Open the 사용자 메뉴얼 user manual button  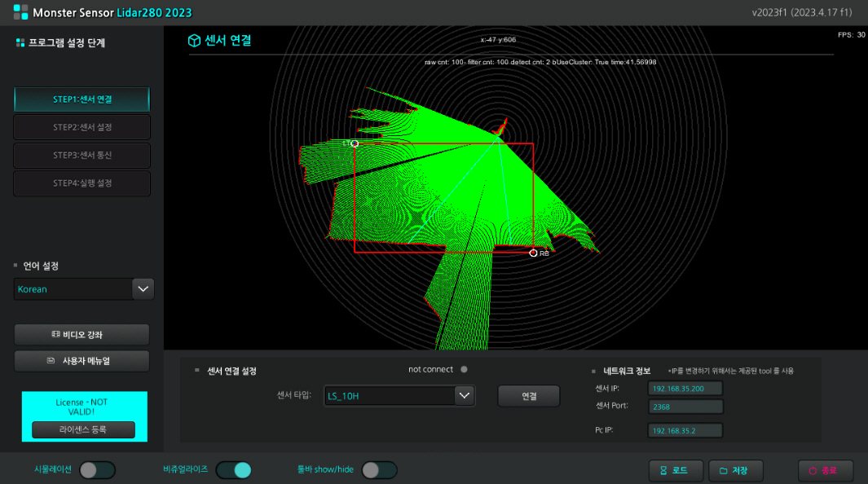(82, 361)
